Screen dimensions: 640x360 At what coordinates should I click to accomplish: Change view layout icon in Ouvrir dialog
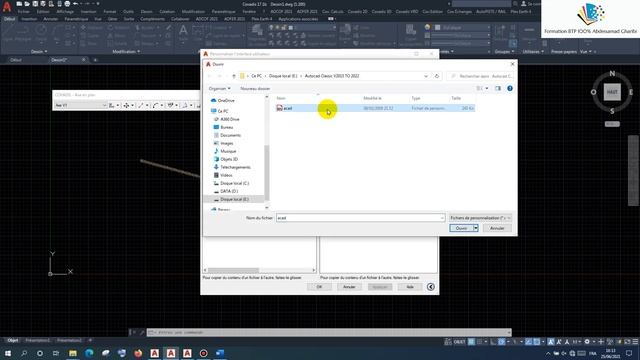480,88
